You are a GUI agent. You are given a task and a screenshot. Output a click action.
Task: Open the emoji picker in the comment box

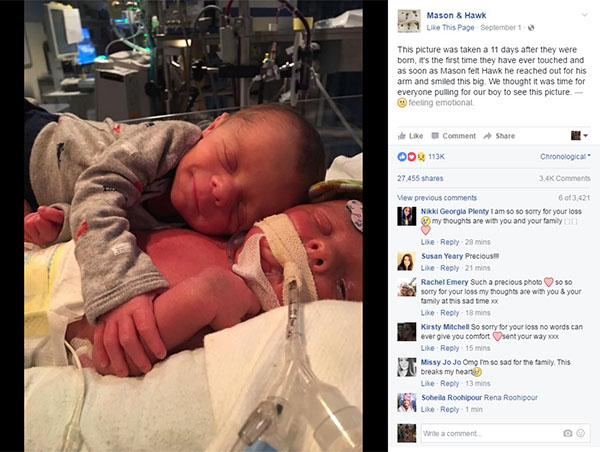click(580, 433)
